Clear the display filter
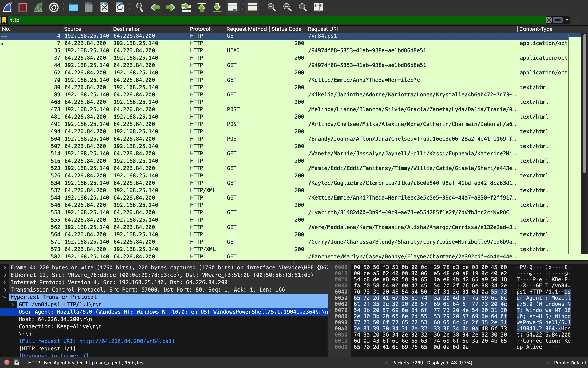 tap(549, 20)
